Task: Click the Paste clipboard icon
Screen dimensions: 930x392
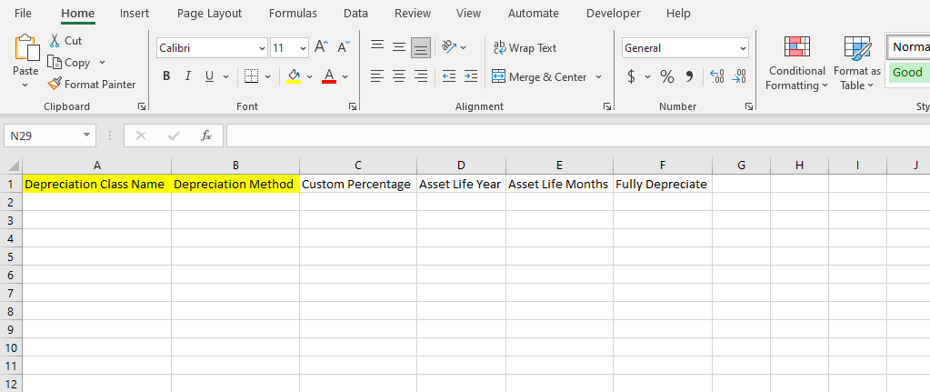Action: click(x=26, y=47)
